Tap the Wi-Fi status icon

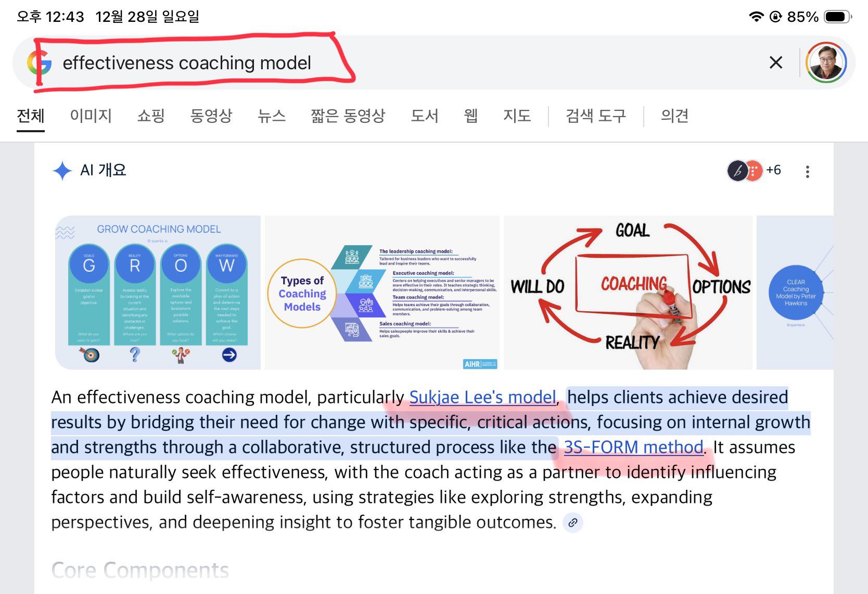point(756,17)
